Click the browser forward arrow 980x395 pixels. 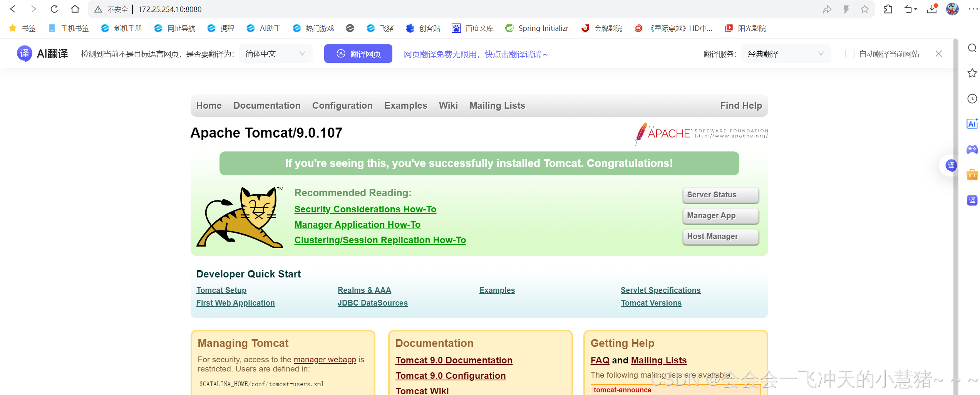[34, 9]
